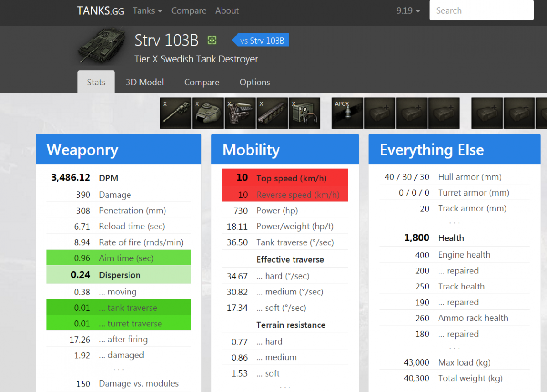The image size is (547, 392).
Task: Click the Health 1,800 row
Action: [x=454, y=238]
